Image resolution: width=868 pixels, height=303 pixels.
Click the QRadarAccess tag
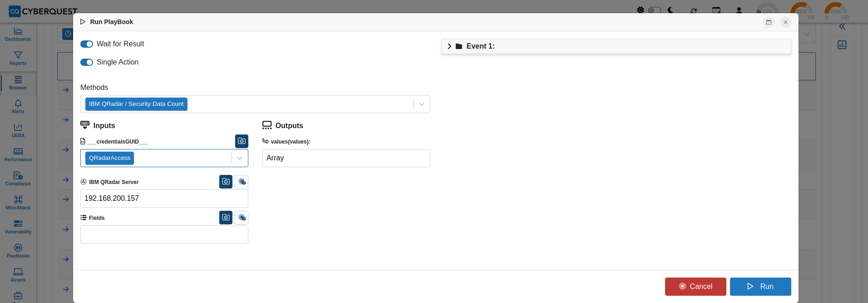109,158
